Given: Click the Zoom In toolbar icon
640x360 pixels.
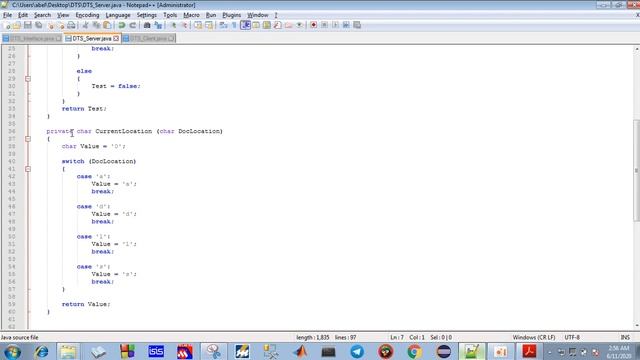Looking at the screenshot, I should pos(173,25).
